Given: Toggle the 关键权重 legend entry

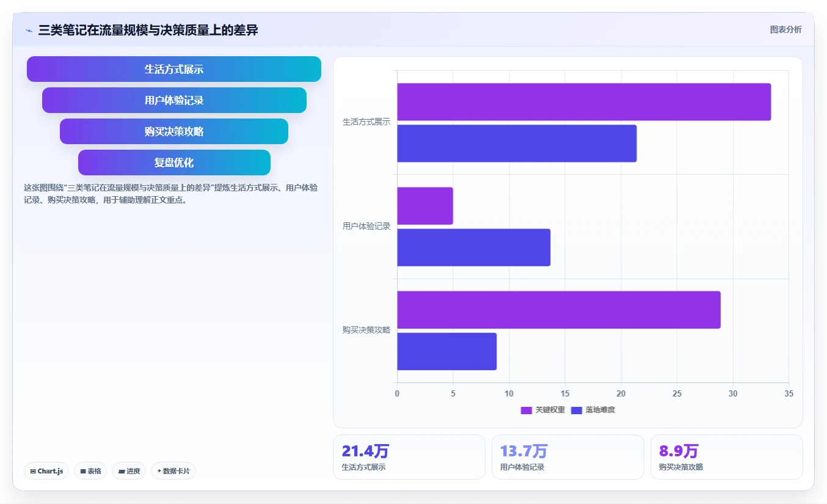Looking at the screenshot, I should (542, 410).
